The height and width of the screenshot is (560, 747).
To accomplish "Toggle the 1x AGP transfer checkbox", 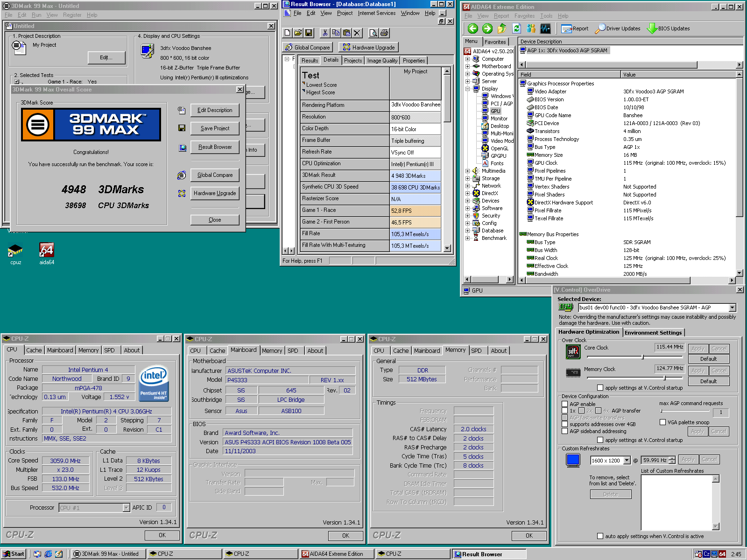I will coord(565,411).
